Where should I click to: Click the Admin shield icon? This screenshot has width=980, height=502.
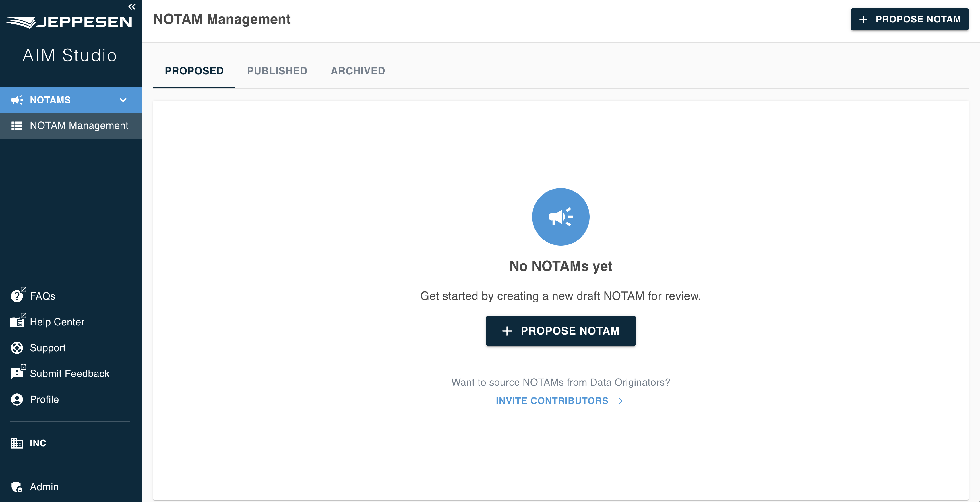[x=17, y=487]
